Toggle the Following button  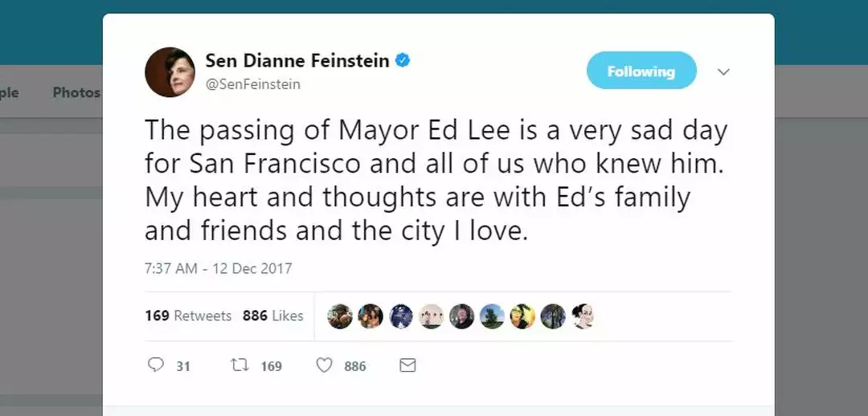pyautogui.click(x=641, y=71)
